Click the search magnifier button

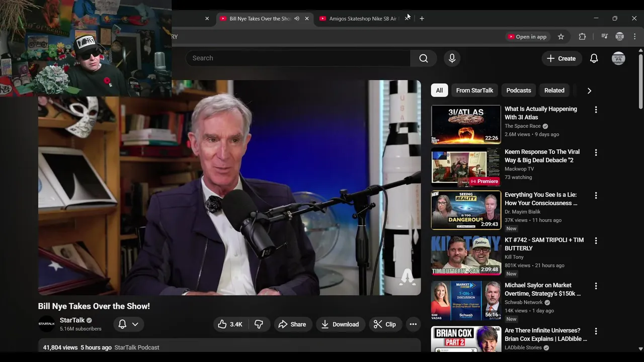click(x=424, y=58)
